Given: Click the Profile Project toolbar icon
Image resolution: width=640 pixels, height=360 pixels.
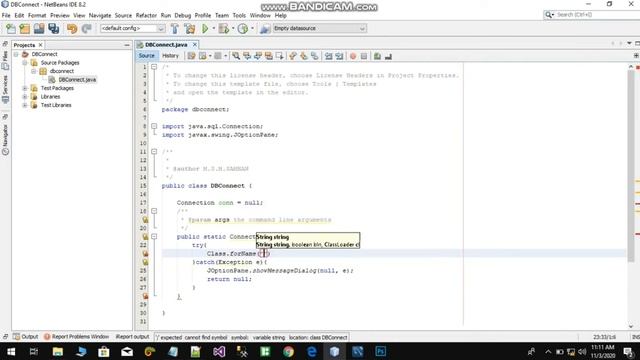Looking at the screenshot, I should pyautogui.click(x=243, y=28).
